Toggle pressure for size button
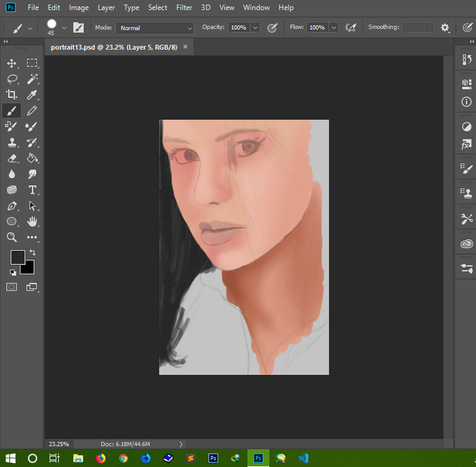476x467 pixels. click(x=467, y=28)
